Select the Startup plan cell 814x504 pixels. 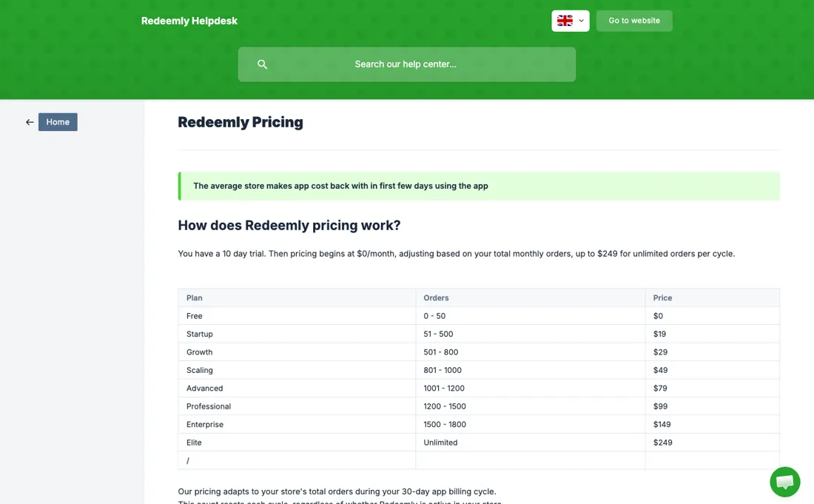click(x=297, y=334)
